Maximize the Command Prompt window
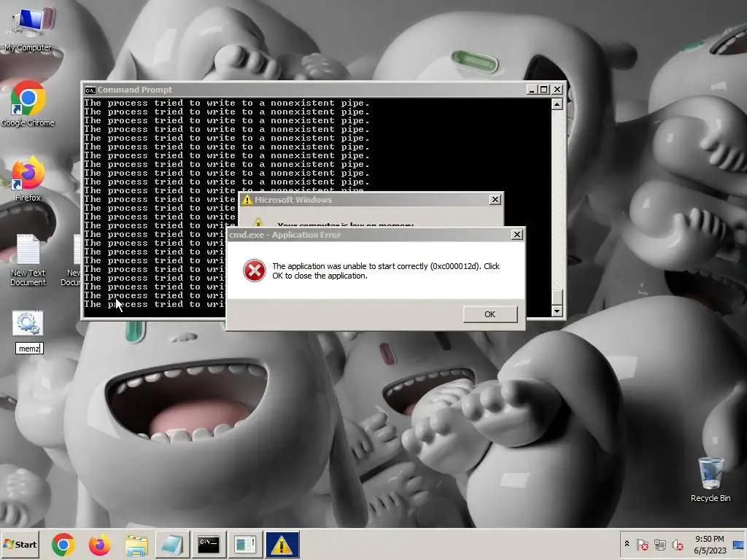747x560 pixels. pos(543,90)
